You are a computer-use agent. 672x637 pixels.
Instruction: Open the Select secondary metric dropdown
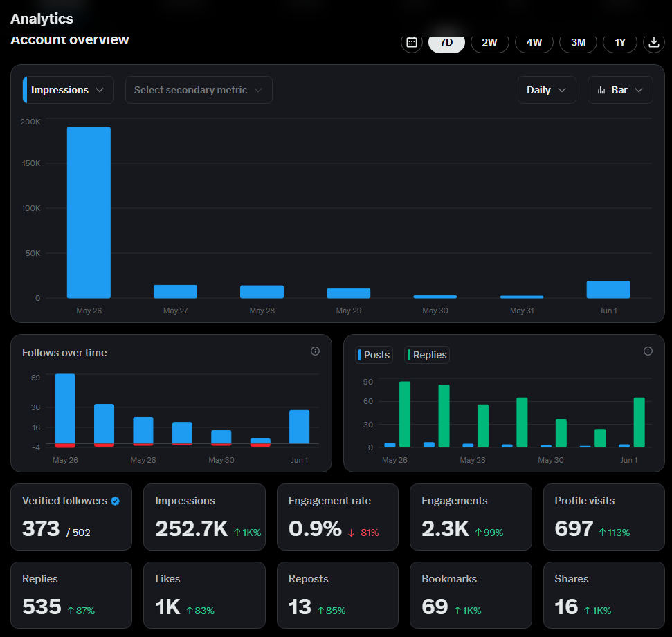click(x=199, y=90)
